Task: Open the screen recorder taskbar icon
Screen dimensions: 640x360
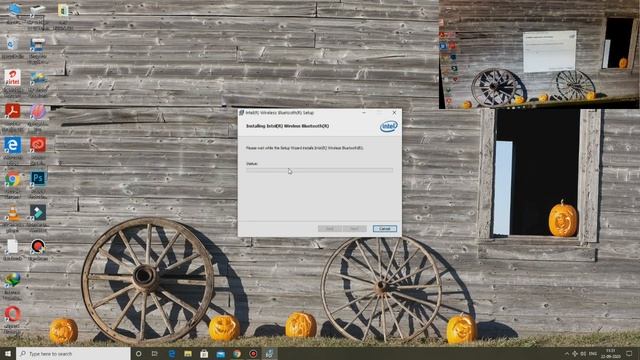Action: click(x=253, y=353)
